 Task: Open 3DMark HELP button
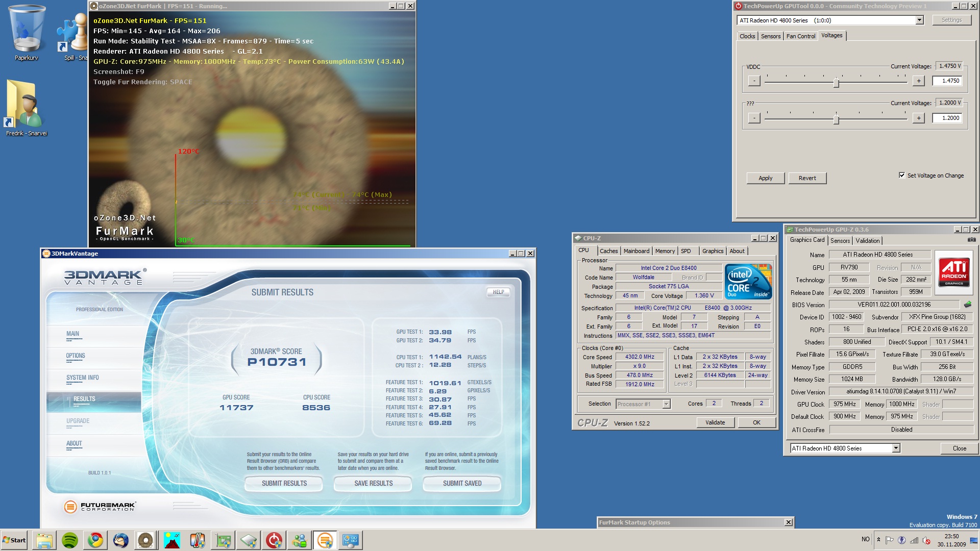498,292
